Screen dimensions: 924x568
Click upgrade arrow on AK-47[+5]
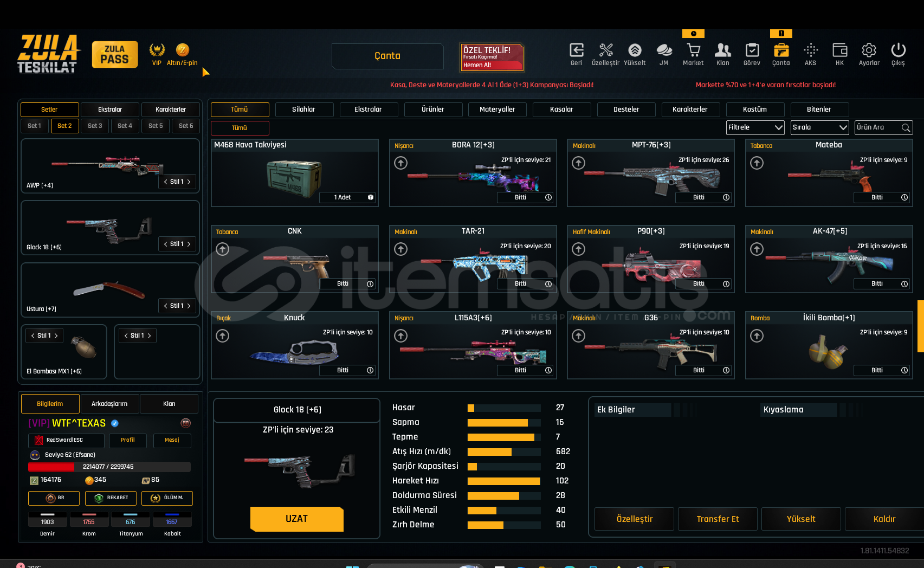(x=757, y=249)
